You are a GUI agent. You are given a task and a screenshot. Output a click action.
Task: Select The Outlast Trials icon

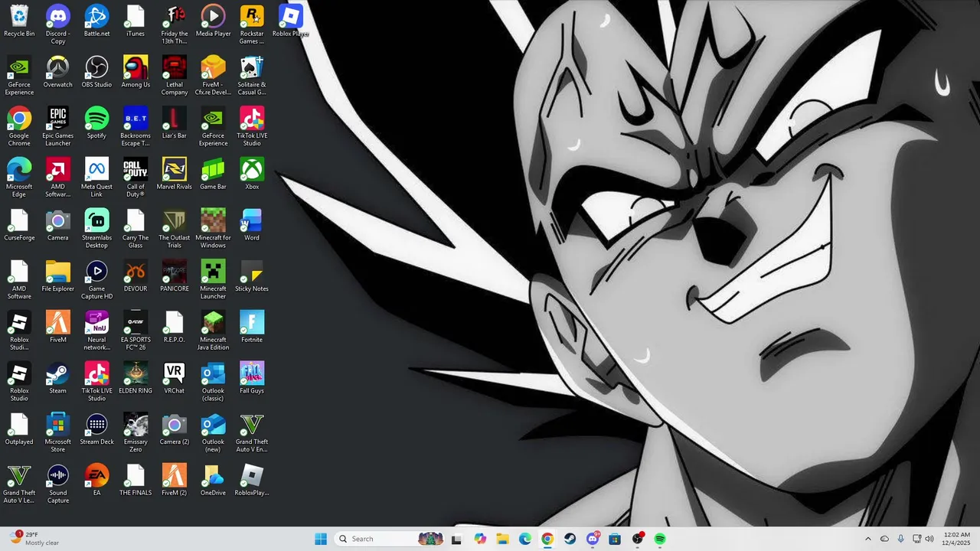point(175,230)
